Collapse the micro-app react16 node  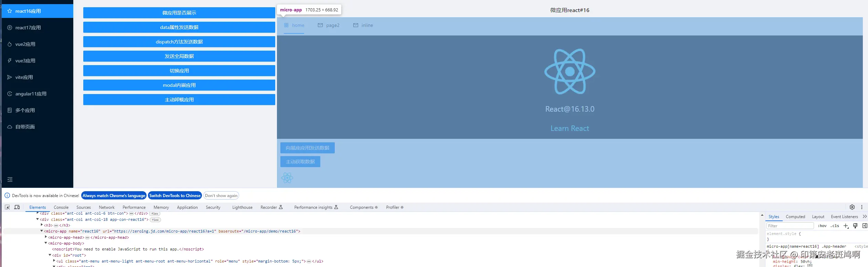[x=42, y=231]
